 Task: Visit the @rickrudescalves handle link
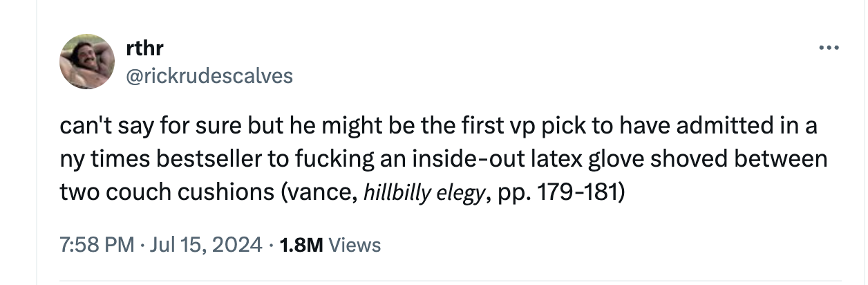click(x=210, y=75)
